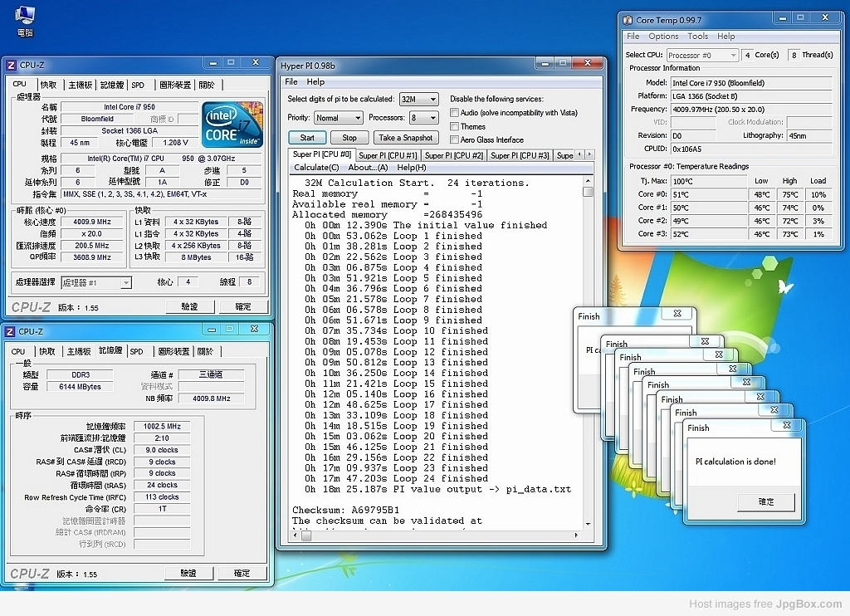
Task: Click the CPU-Z logo icon in the lower CPU-Z title bar
Action: click(x=10, y=332)
